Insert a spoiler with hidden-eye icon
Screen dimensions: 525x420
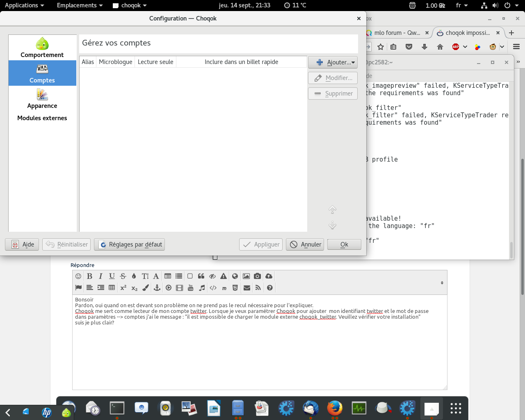(x=212, y=276)
